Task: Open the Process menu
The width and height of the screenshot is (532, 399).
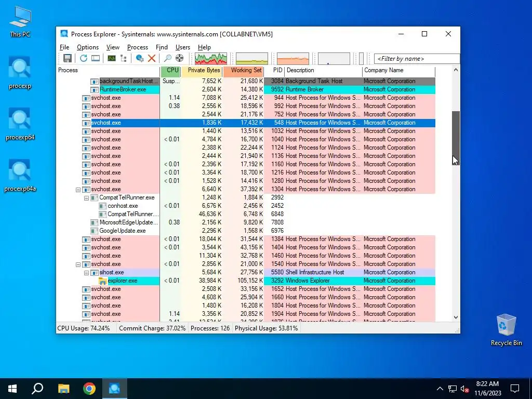Action: (x=137, y=47)
